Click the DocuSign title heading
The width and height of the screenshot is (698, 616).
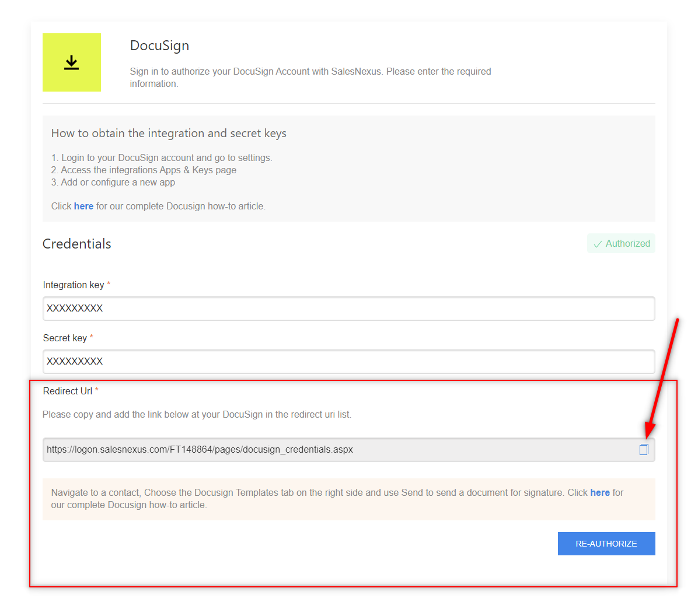coord(159,45)
